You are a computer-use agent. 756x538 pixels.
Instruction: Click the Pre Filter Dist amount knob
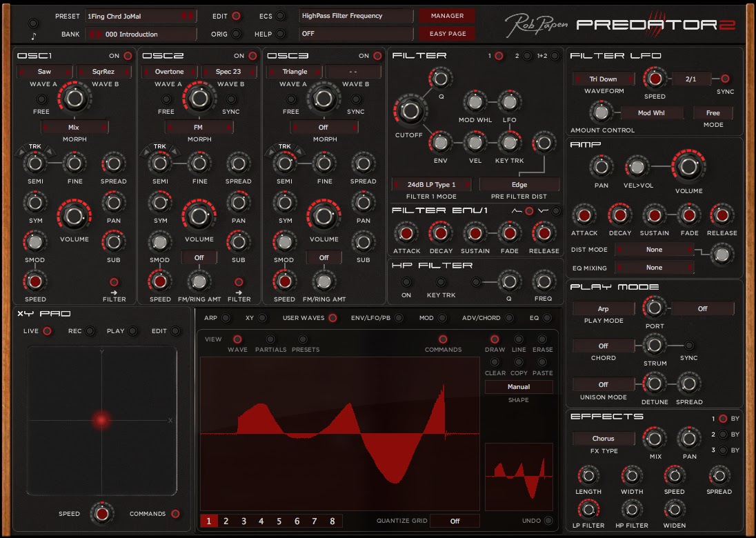point(544,143)
